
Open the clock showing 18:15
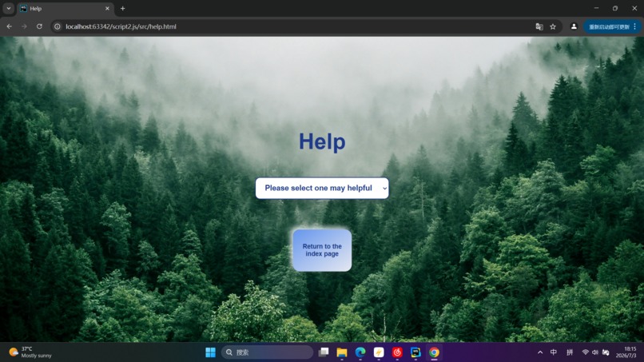coord(626,352)
